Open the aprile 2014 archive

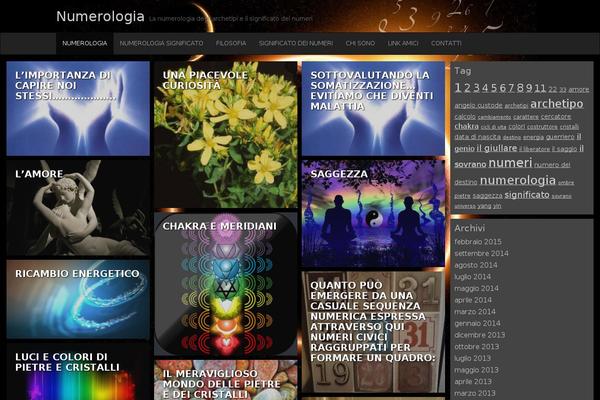pyautogui.click(x=473, y=300)
